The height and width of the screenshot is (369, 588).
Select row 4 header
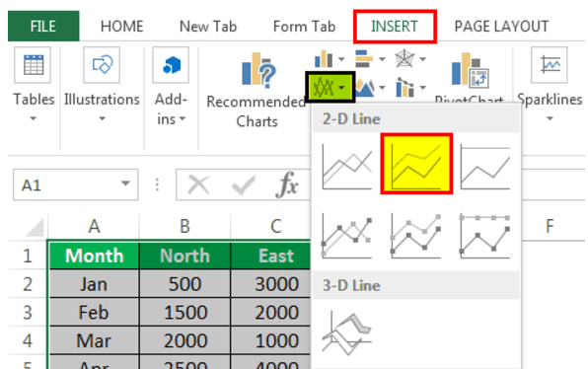[x=28, y=340]
